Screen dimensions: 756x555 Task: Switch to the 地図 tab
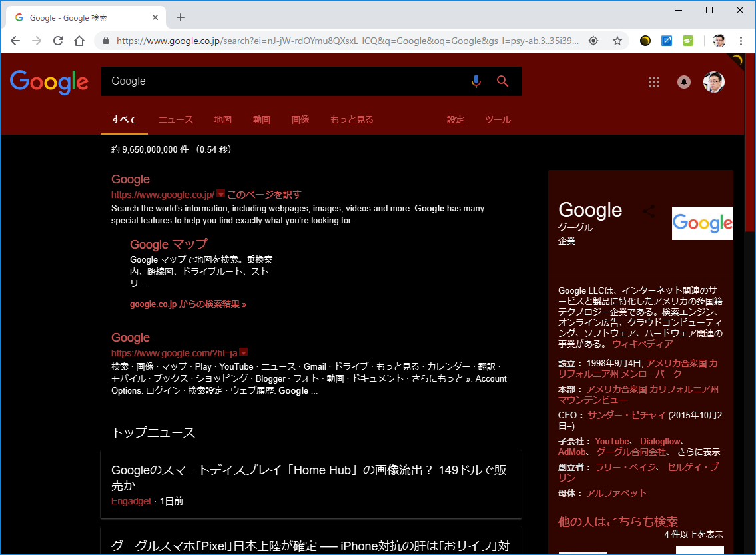(x=222, y=119)
